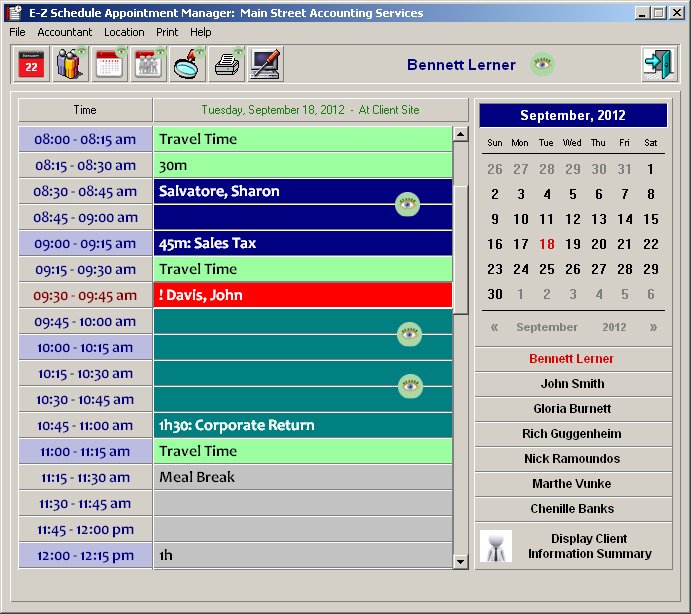This screenshot has height=614, width=691.
Task: Select September 25 in the calendar
Action: click(547, 269)
